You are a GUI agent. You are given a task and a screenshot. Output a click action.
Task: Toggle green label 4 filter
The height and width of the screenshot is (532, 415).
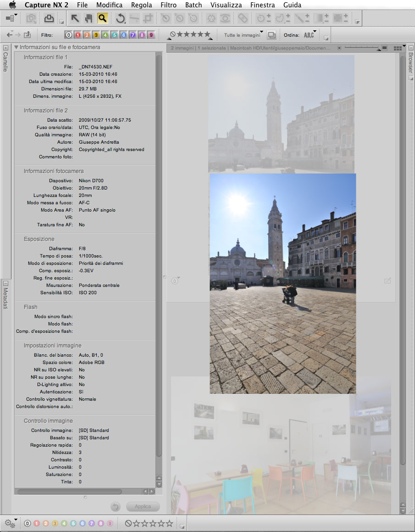(105, 35)
